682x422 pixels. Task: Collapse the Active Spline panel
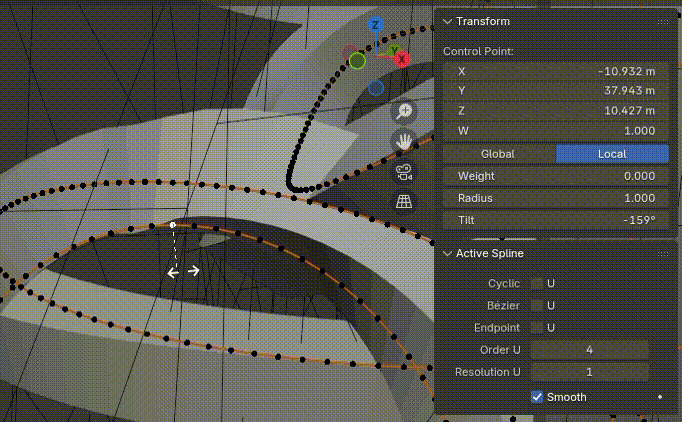click(448, 253)
